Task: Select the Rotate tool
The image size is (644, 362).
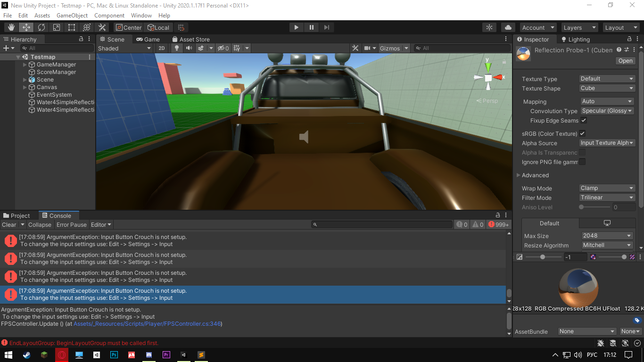Action: 41,27
